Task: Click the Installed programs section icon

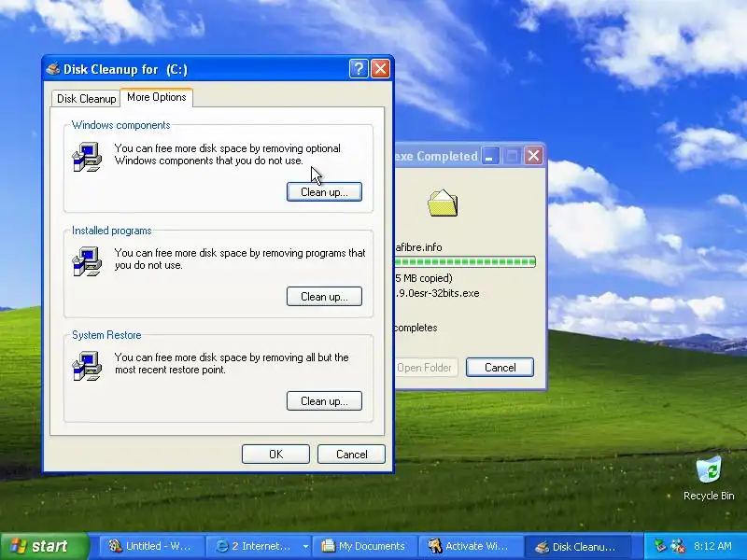Action: tap(87, 261)
